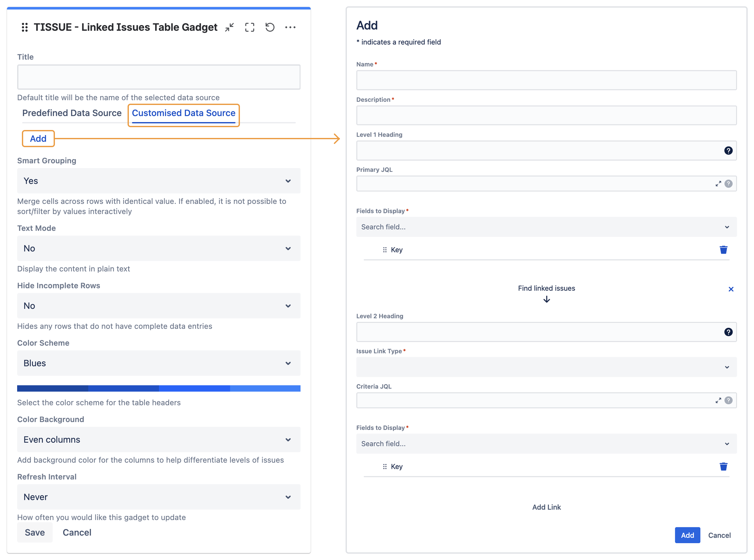Screen dimensions: 754x560
Task: Click the Add Link text
Action: point(546,507)
